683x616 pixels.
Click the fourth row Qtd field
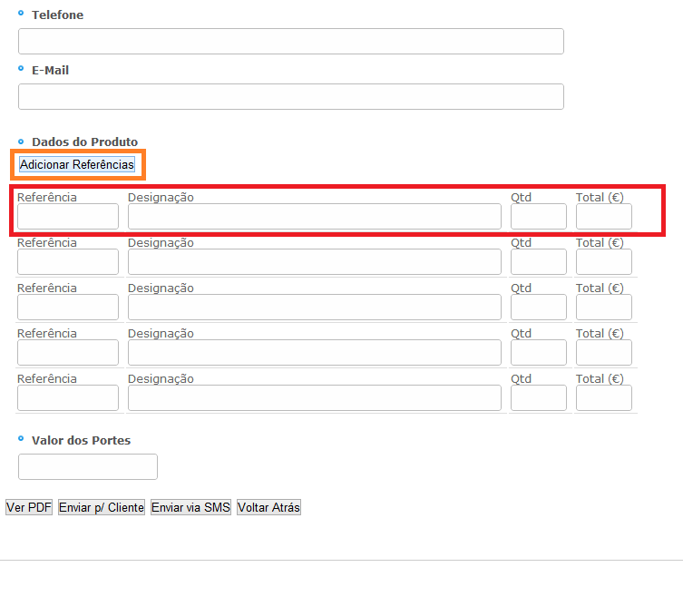pos(538,353)
